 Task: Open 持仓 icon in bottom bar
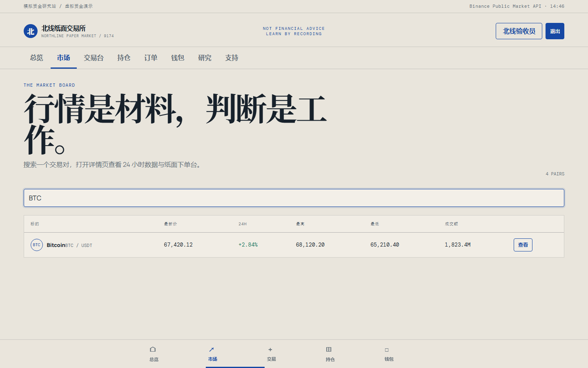point(329,349)
